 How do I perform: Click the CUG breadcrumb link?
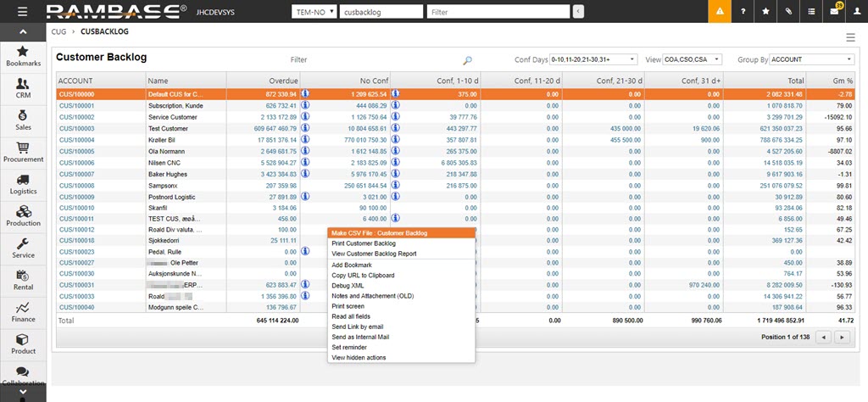tap(58, 32)
